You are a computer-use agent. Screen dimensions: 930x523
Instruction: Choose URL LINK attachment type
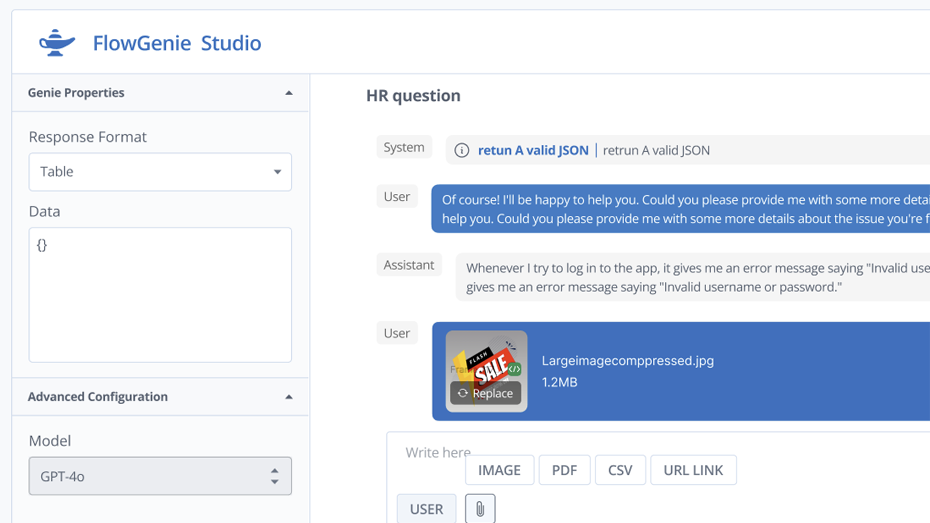693,470
